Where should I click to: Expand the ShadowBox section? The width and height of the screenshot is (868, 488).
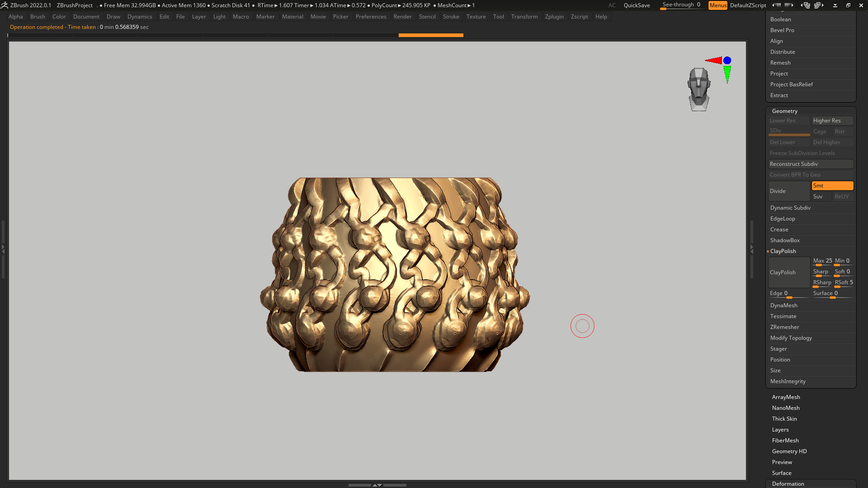(x=785, y=240)
